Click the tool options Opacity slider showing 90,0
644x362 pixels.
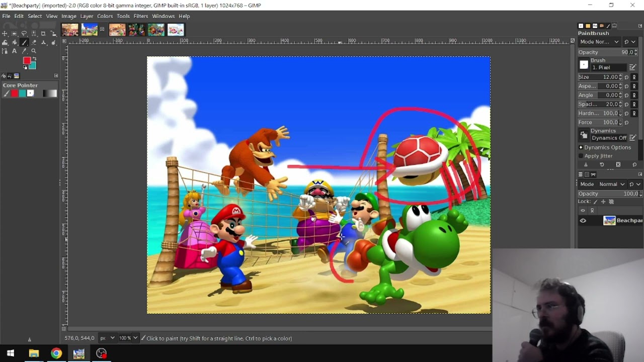[x=608, y=52]
